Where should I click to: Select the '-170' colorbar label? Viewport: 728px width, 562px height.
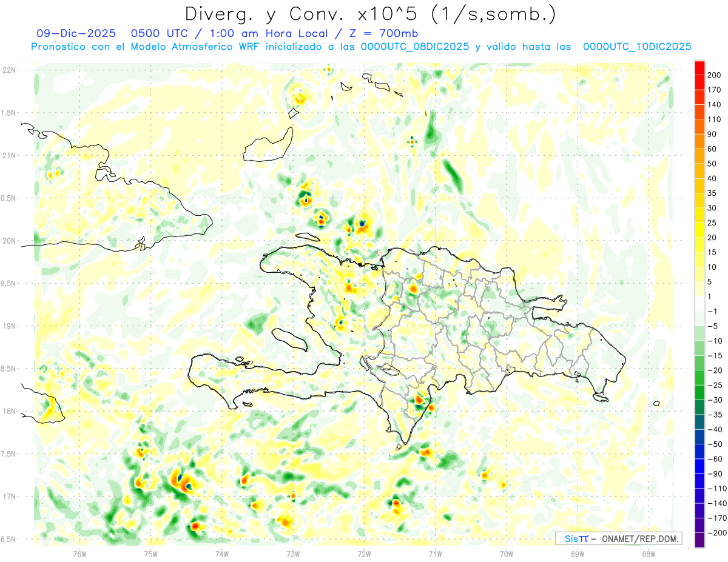pyautogui.click(x=716, y=518)
